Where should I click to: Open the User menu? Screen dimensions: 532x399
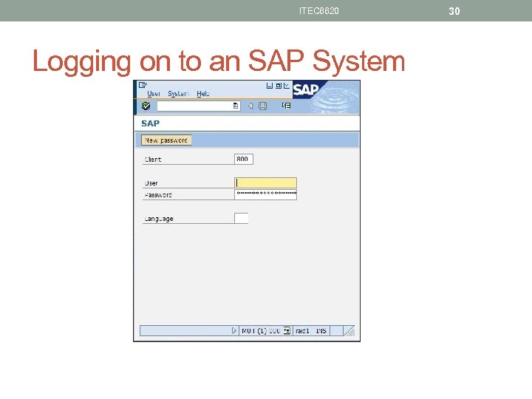(x=154, y=93)
